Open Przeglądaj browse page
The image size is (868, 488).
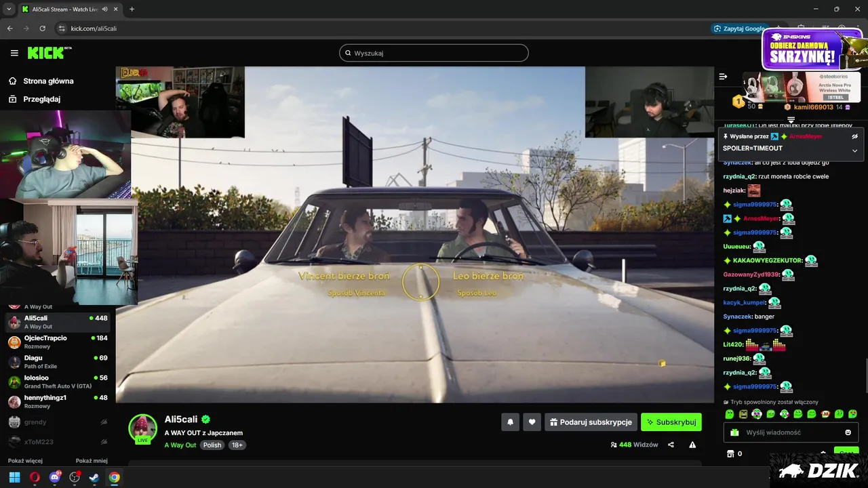click(x=35, y=99)
